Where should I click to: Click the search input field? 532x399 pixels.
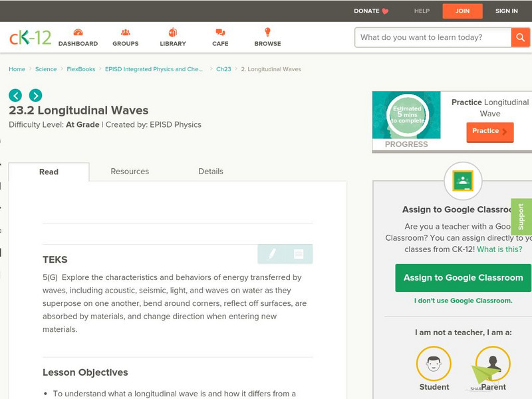point(432,37)
